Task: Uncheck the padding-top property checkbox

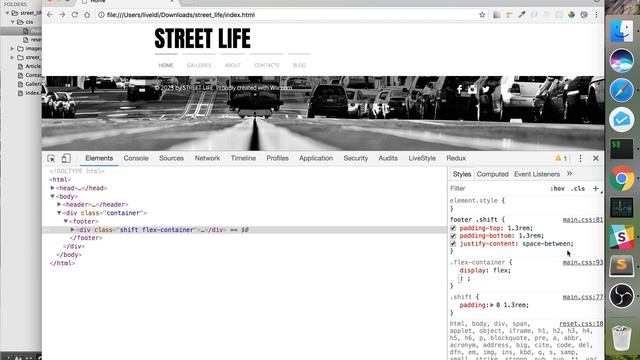Action: [x=453, y=228]
